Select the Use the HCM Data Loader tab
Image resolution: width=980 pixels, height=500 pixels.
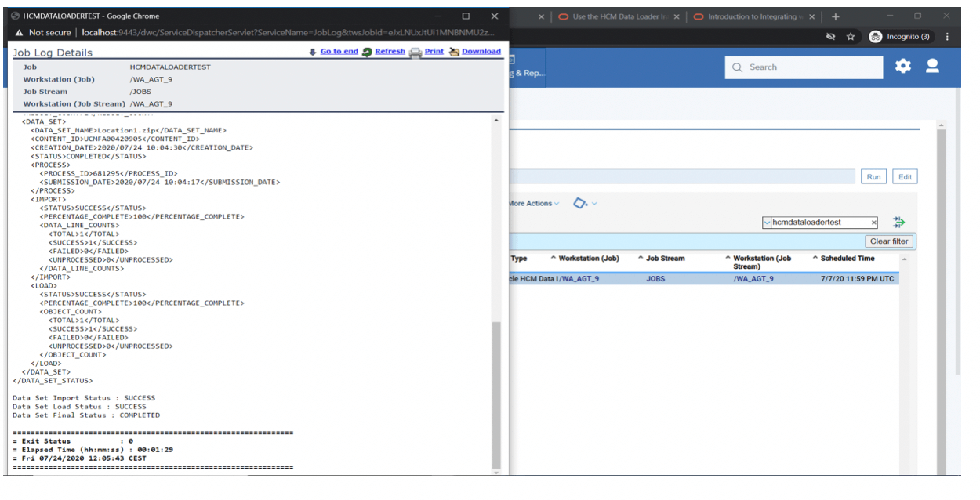point(619,15)
